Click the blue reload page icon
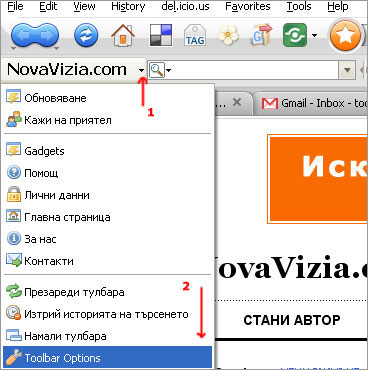The width and height of the screenshot is (368, 370). pos(86,35)
